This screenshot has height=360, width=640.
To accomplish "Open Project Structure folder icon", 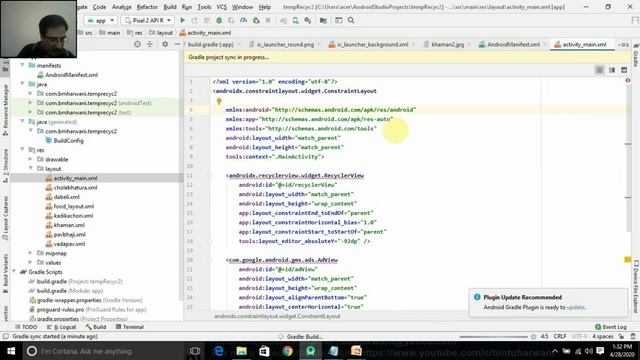I will tap(323, 20).
